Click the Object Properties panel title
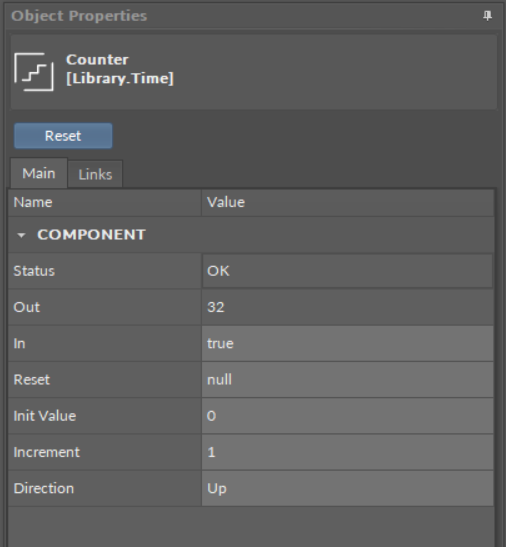This screenshot has height=547, width=506. pyautogui.click(x=79, y=16)
